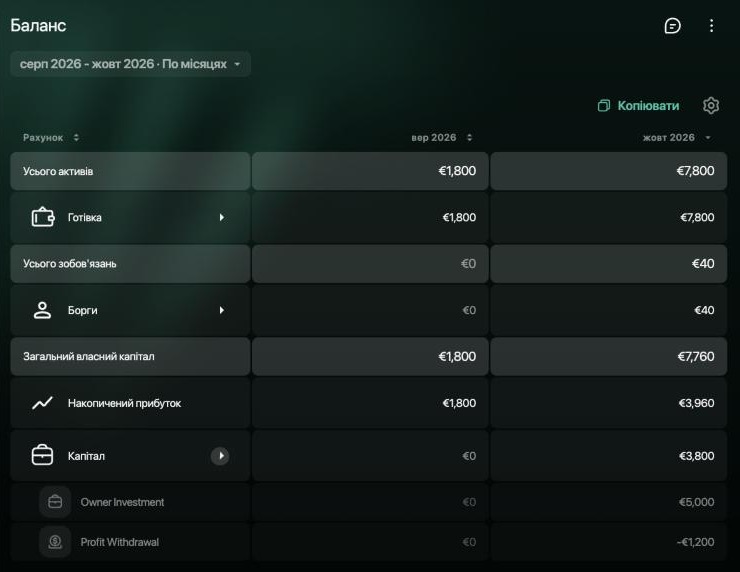The image size is (740, 572).
Task: Click the Борги account name
Action: (x=83, y=311)
